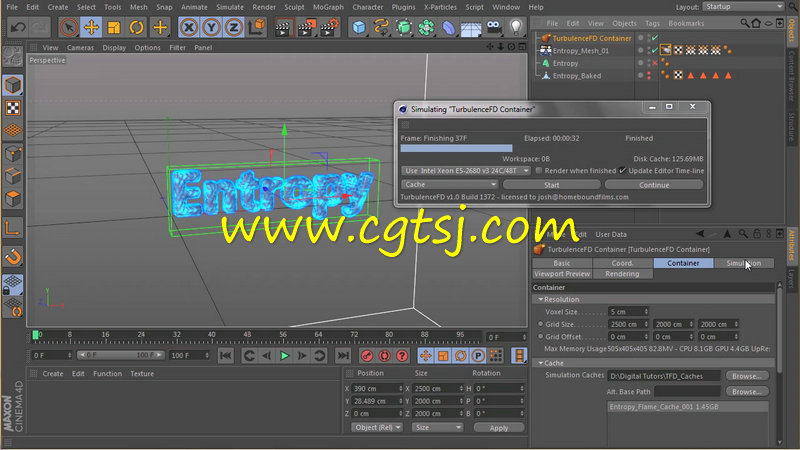Select Texture mode checker icon
Screen dimensions: 800x450
click(13, 108)
